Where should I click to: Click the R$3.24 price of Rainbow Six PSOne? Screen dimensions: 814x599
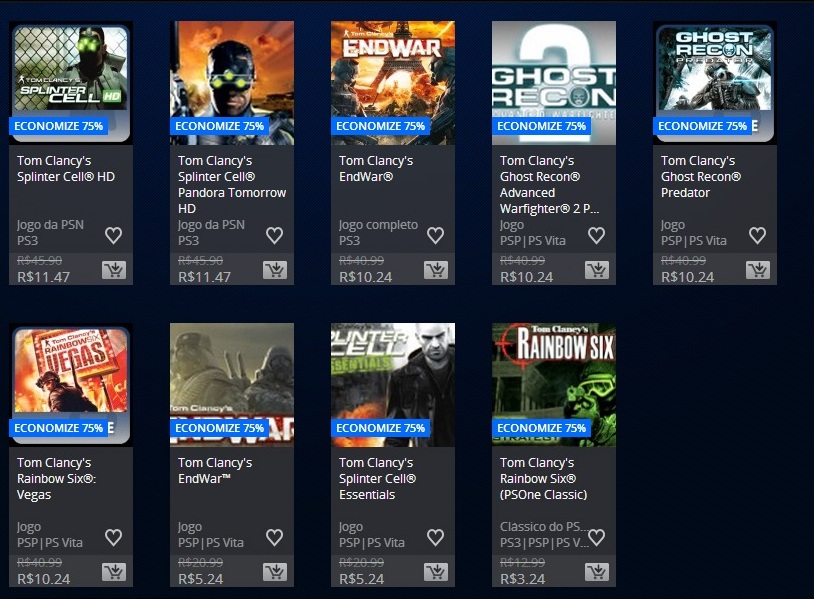click(522, 579)
